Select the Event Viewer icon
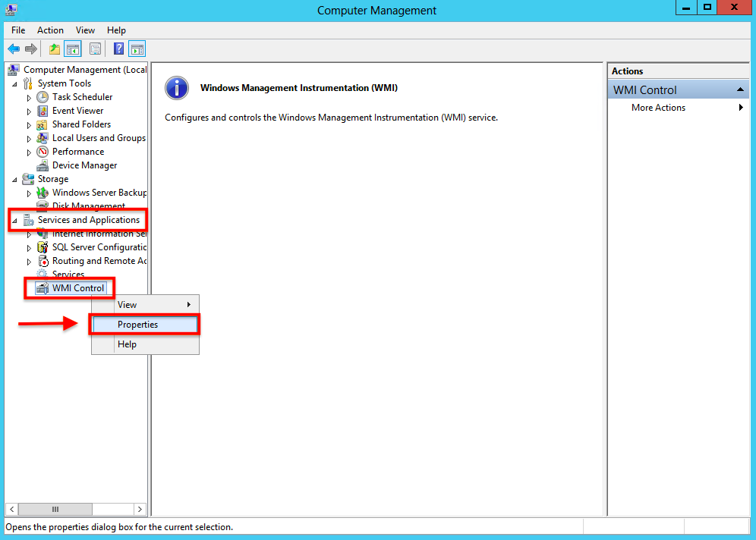Image resolution: width=756 pixels, height=540 pixels. tap(43, 111)
